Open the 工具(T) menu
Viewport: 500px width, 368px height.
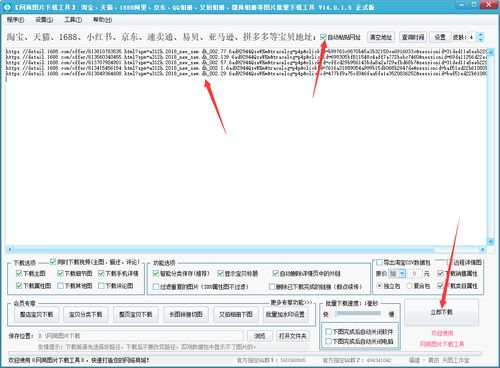click(73, 20)
